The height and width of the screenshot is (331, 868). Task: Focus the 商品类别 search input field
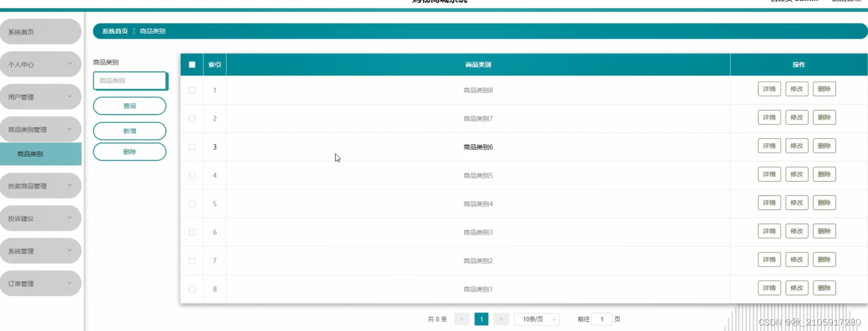130,81
